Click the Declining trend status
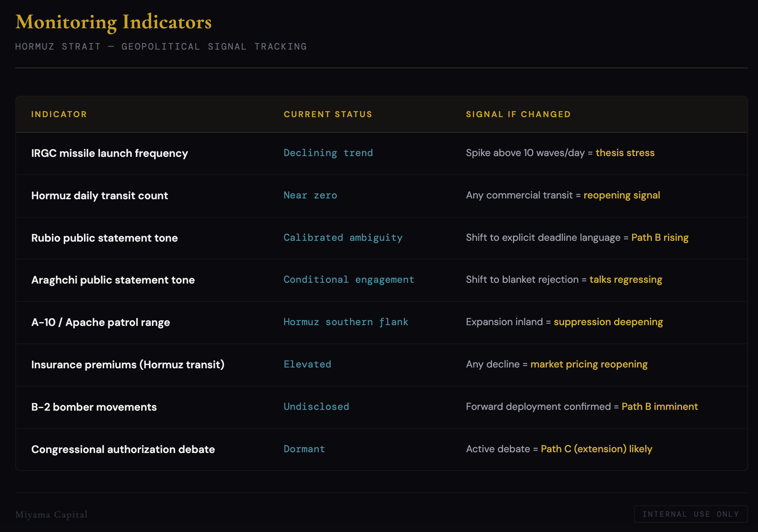The height and width of the screenshot is (532, 758). [x=328, y=153]
